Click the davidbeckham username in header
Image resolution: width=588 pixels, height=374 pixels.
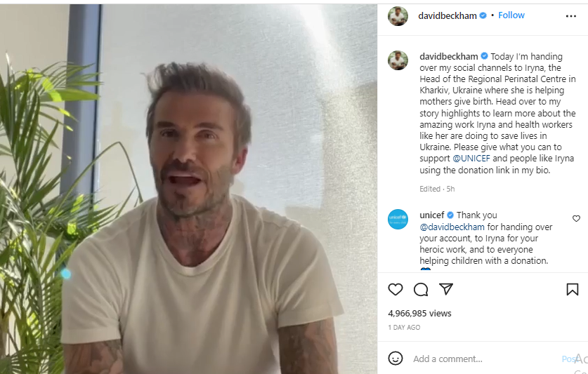(x=447, y=15)
